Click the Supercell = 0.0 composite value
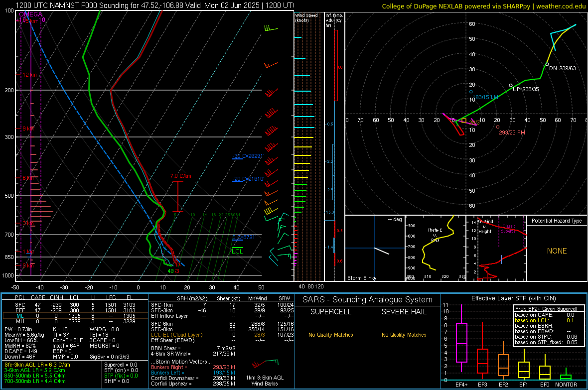Screen dimensions: 588x390 coord(121,365)
